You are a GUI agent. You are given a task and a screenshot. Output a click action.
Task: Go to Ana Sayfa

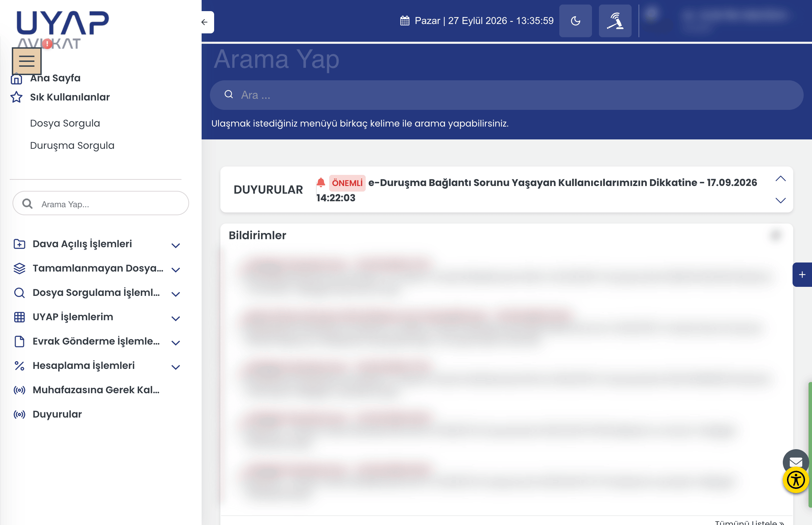55,78
